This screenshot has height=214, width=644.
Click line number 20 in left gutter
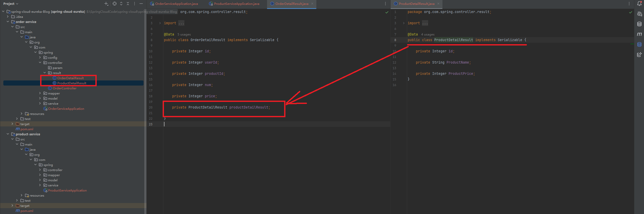coord(151,108)
